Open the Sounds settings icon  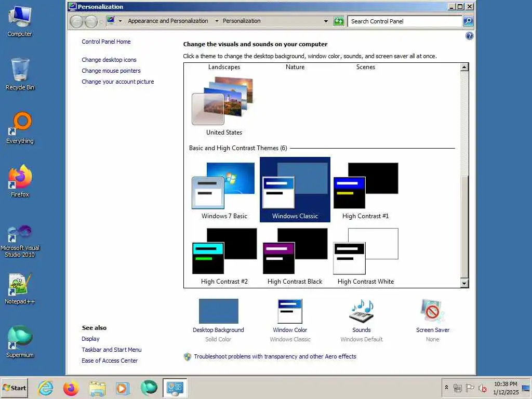[x=362, y=311]
